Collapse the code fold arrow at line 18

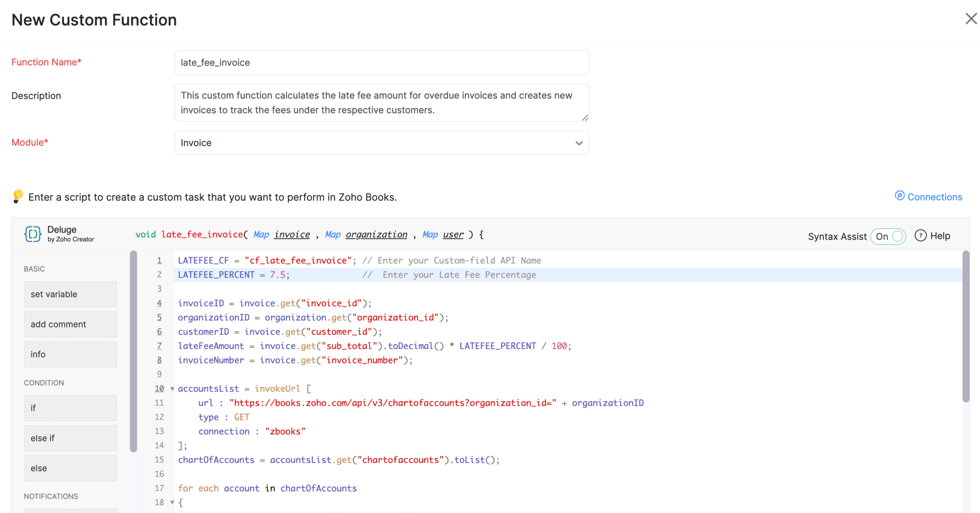pyautogui.click(x=172, y=502)
